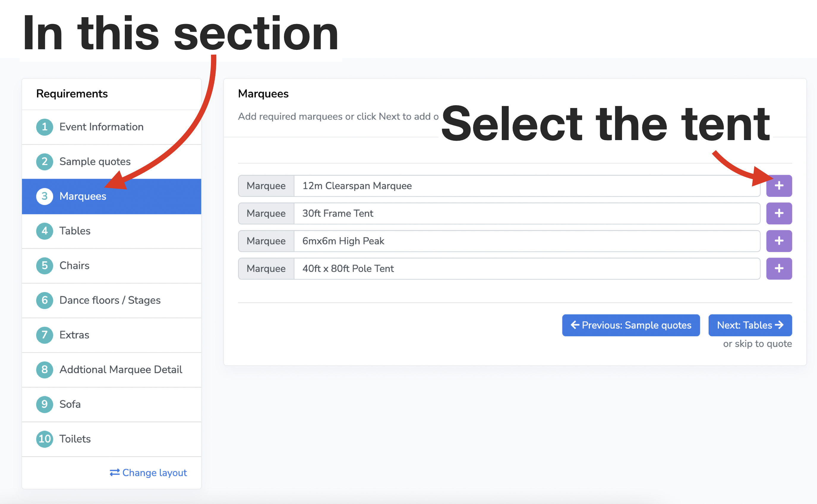Go to the Tables requirements step

click(111, 231)
